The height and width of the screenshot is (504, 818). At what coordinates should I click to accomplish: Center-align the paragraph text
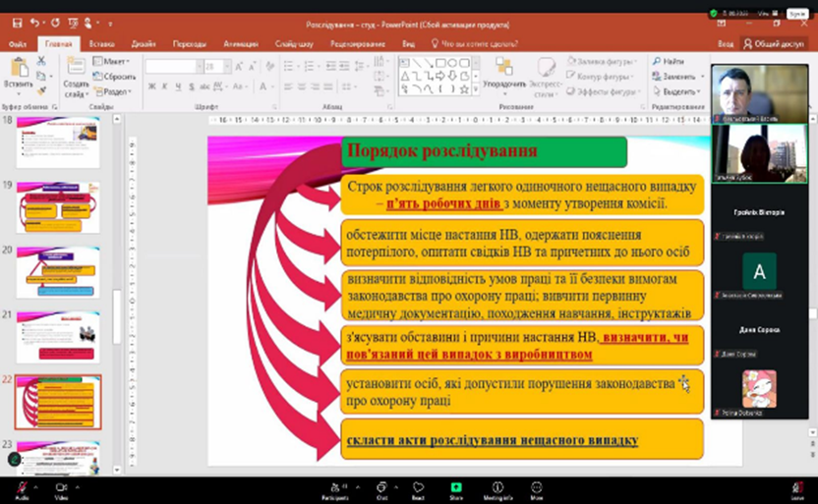[x=302, y=86]
